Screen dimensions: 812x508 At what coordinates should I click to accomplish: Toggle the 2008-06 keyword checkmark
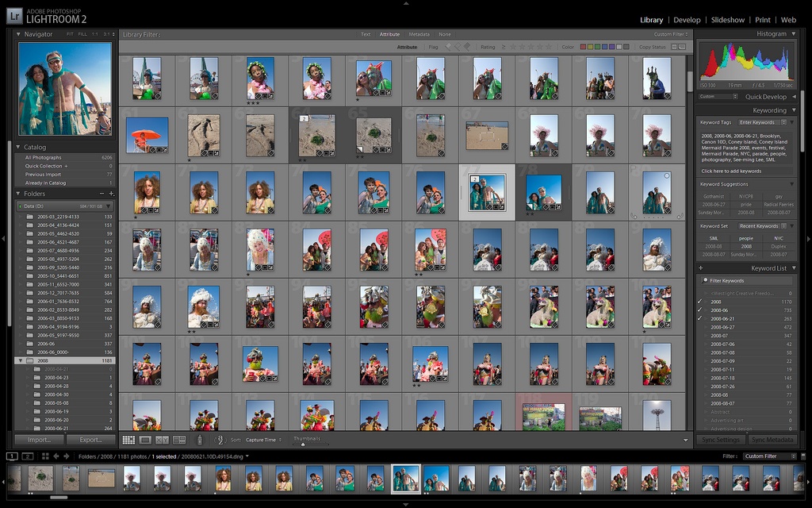[699, 310]
